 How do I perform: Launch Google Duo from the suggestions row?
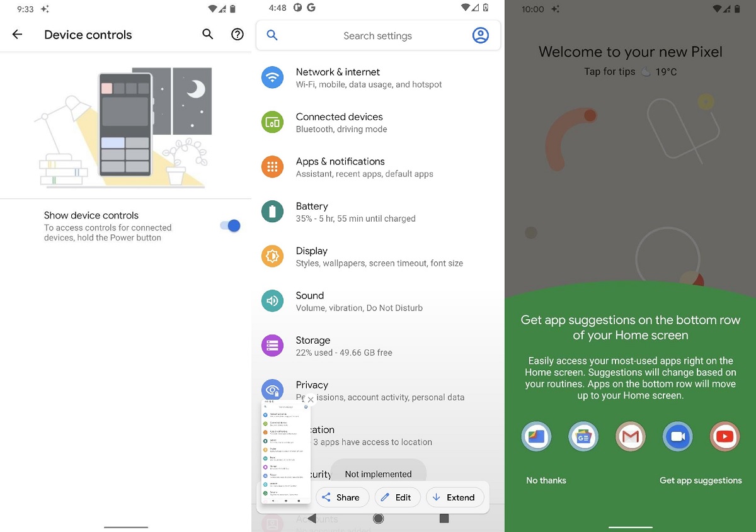677,436
